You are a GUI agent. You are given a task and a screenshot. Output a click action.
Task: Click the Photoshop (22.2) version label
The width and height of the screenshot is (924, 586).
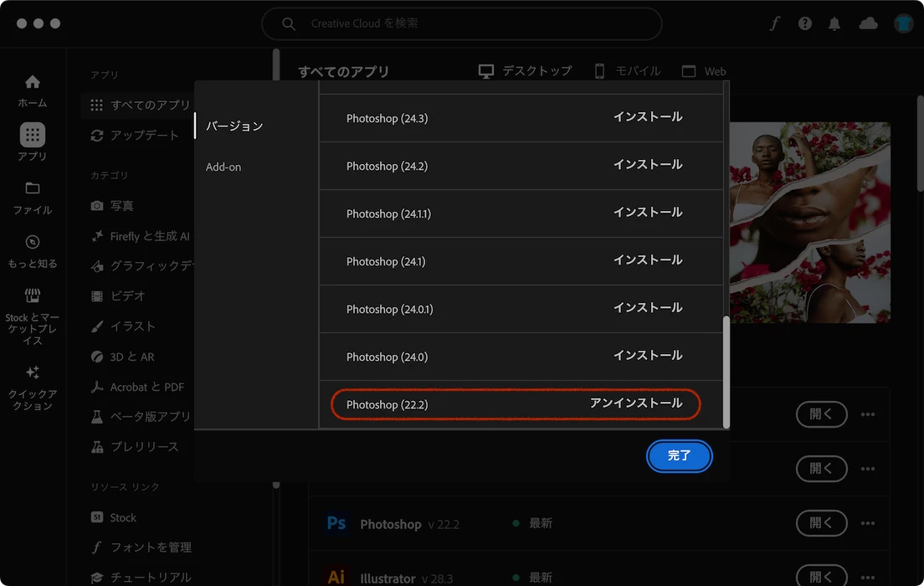click(388, 405)
